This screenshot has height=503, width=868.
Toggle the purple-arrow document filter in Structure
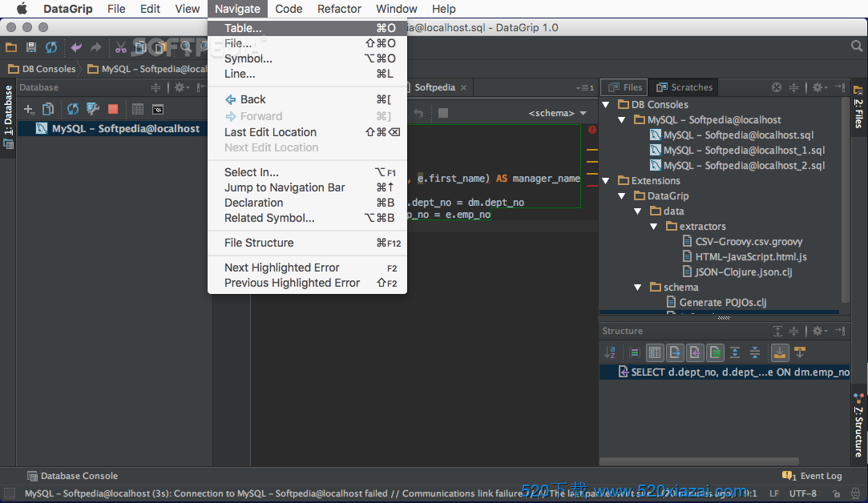(696, 352)
